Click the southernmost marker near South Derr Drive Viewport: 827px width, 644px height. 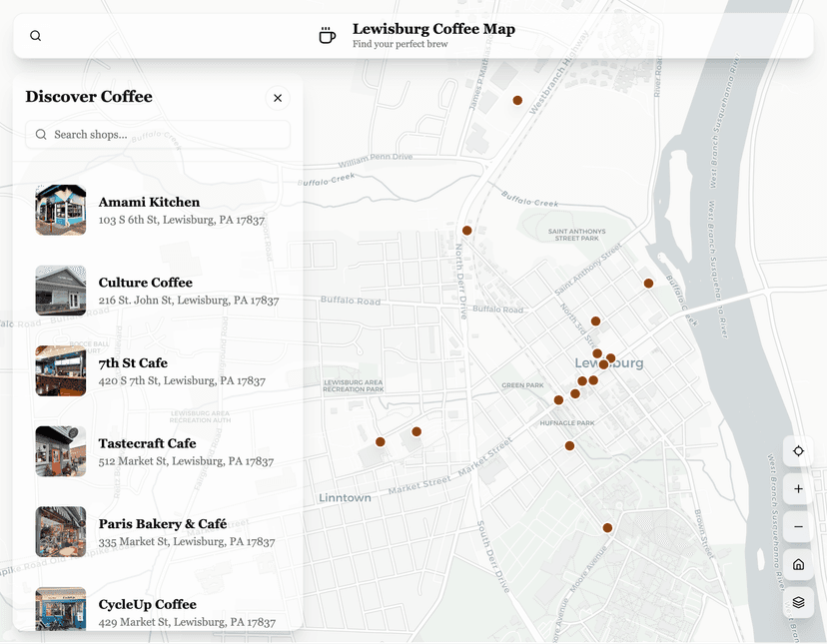[607, 527]
